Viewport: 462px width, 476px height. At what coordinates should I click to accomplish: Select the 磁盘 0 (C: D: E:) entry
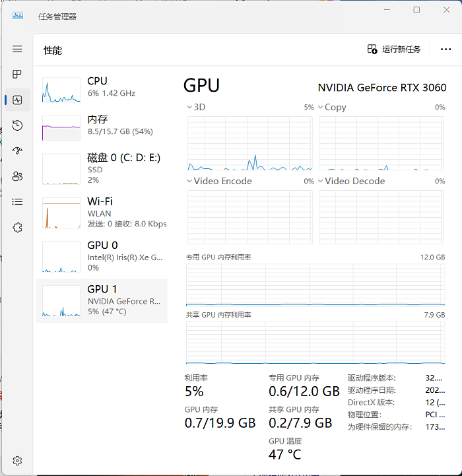pos(102,169)
